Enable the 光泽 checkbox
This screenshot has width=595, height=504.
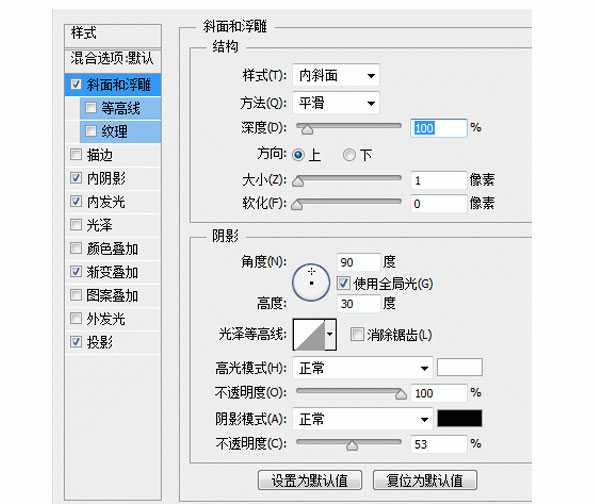[76, 225]
